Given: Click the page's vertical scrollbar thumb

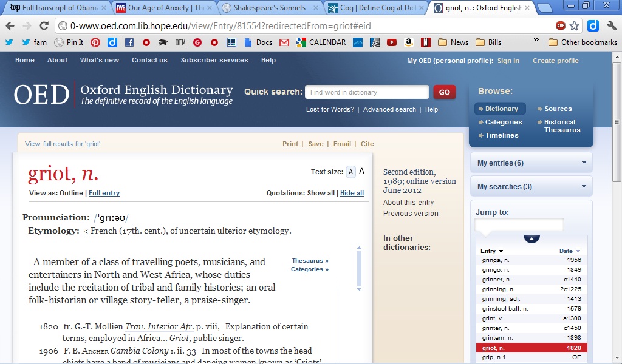Looking at the screenshot, I should tap(617, 122).
